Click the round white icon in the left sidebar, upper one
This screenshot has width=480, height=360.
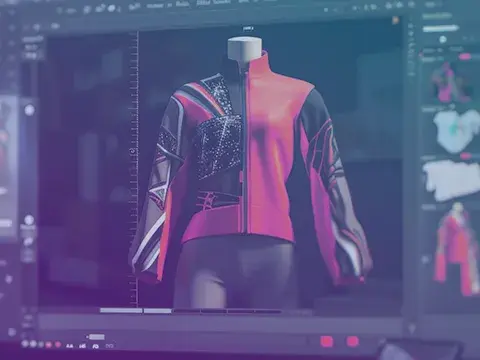29,110
